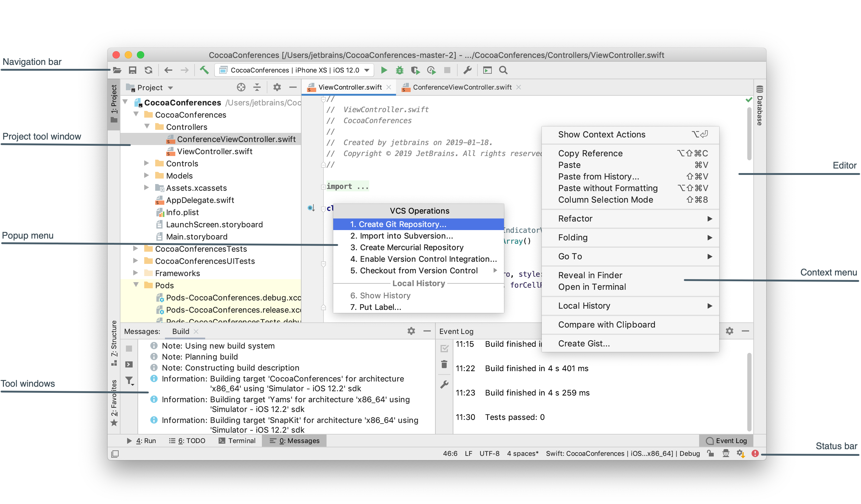Viewport: 861px width, 504px height.
Task: Expand the Assets.xcassets folder
Action: tap(147, 187)
